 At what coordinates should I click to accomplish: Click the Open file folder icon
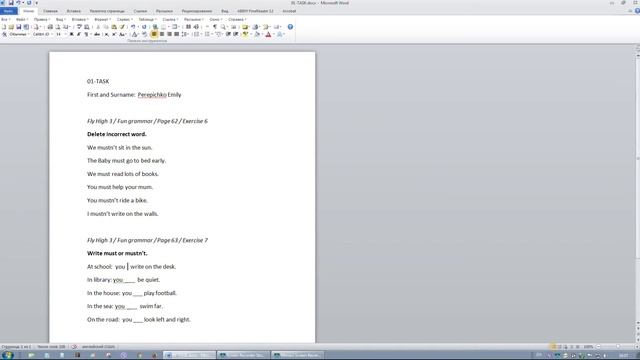click(x=11, y=27)
